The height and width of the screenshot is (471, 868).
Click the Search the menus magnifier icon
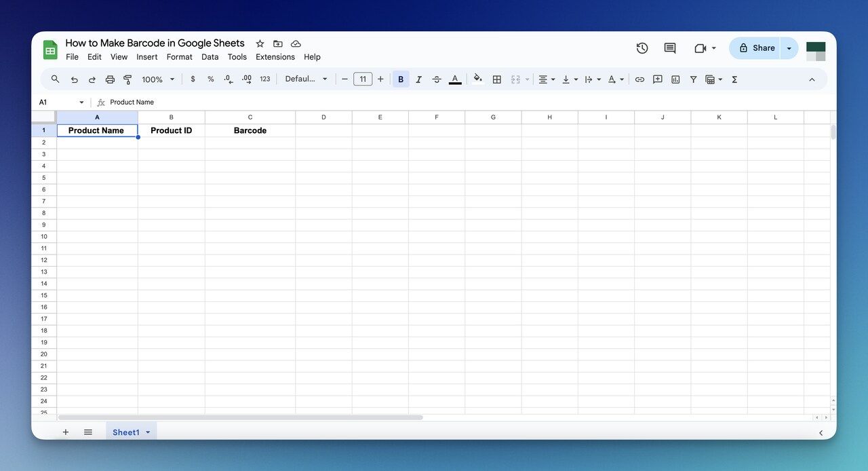click(x=56, y=79)
